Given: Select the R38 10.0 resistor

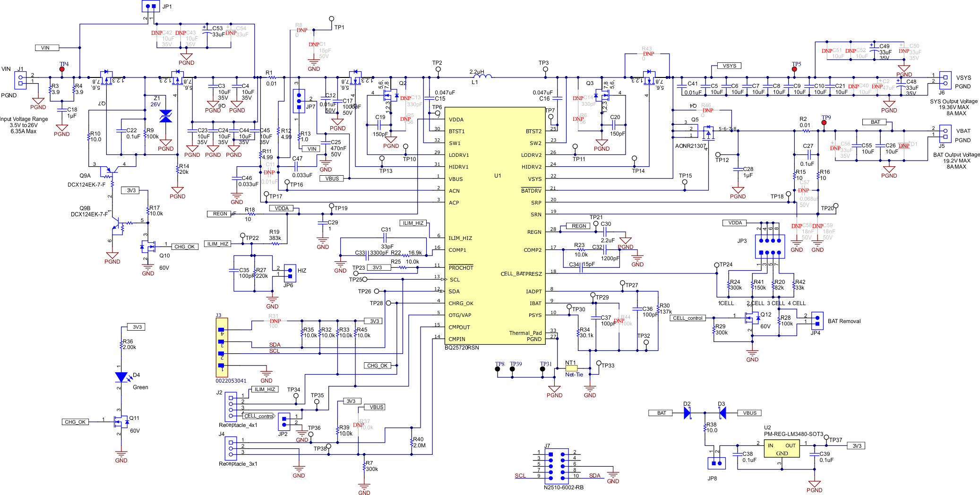Looking at the screenshot, I should point(705,427).
